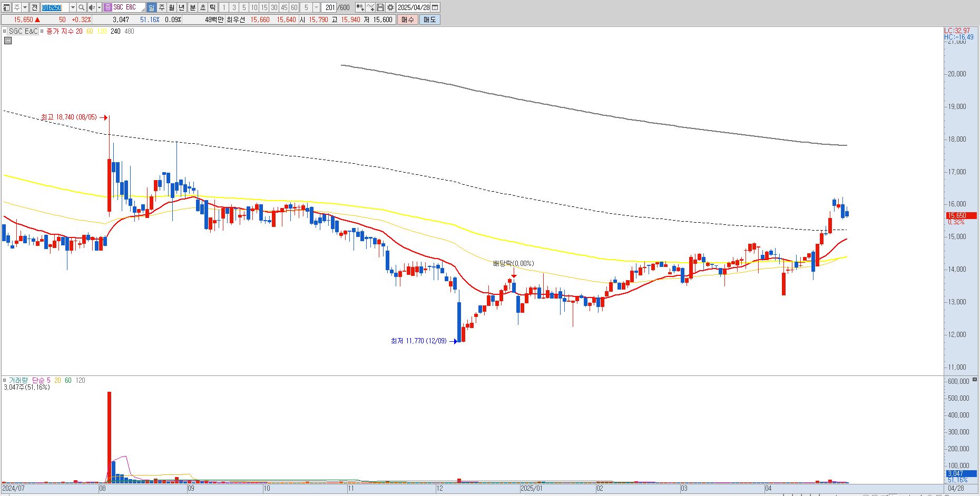Select the 년 yearly period tab
This screenshot has height=496, width=980.
182,7
